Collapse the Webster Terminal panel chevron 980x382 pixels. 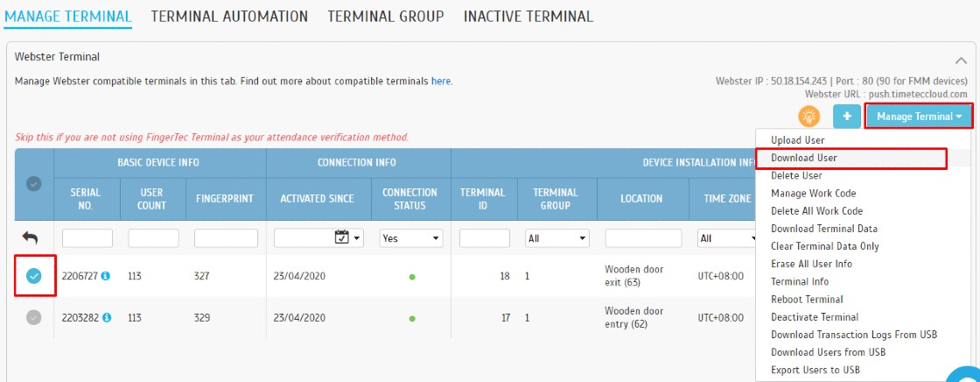point(961,60)
